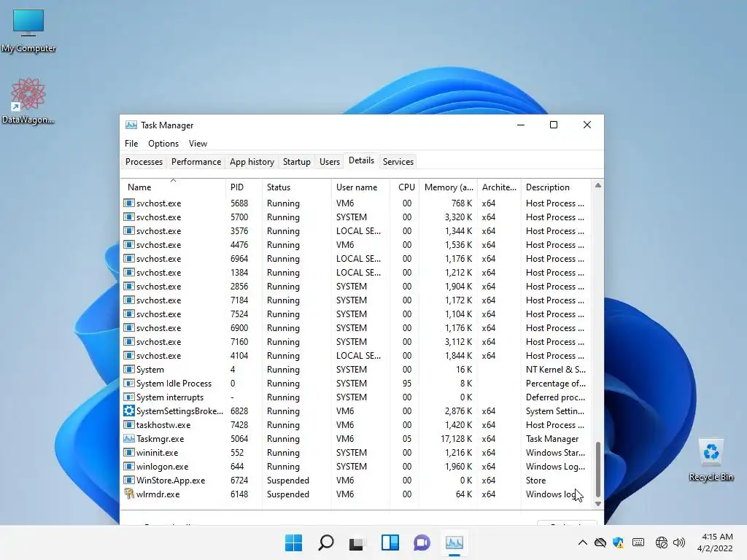Click Task Manager title bar icon
Viewport: 747px width, 560px height.
[131, 125]
